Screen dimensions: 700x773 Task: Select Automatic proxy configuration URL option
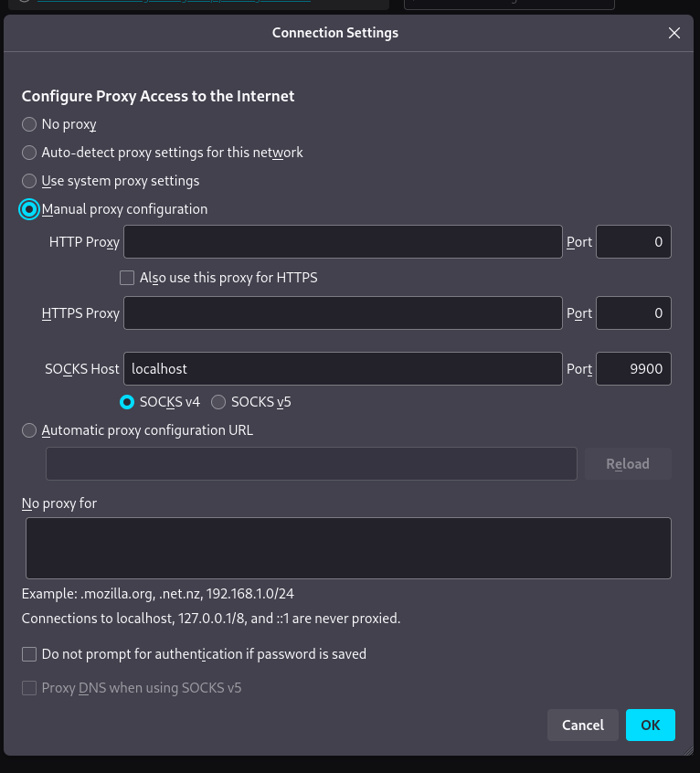click(29, 430)
